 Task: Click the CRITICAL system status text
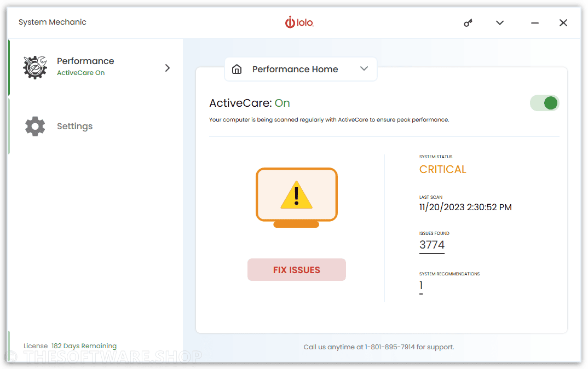coord(442,170)
